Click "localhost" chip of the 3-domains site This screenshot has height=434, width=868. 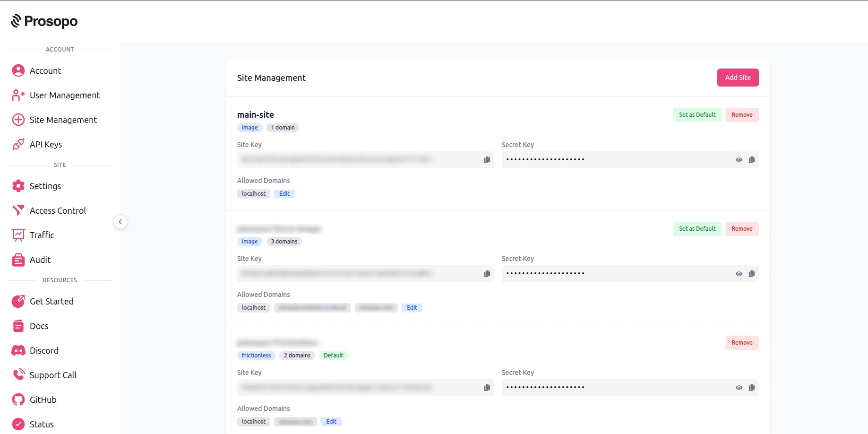(254, 308)
